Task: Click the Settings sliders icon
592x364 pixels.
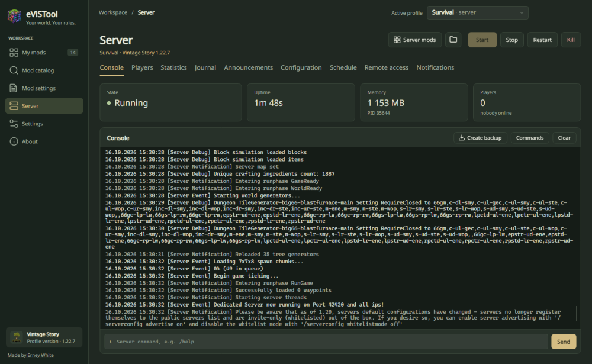Action: [14, 124]
